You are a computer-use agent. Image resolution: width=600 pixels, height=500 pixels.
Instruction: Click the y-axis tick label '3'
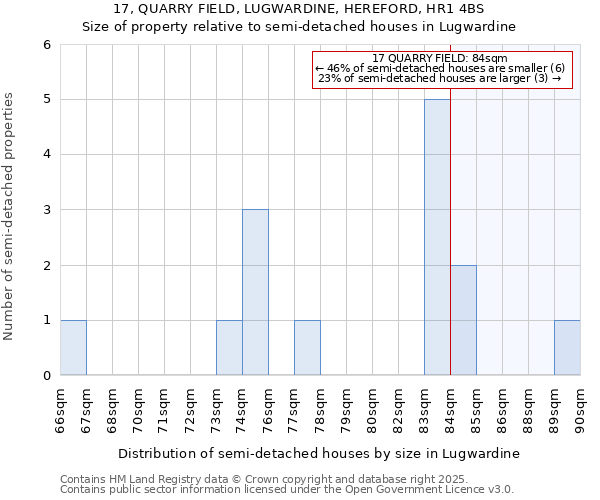click(47, 210)
